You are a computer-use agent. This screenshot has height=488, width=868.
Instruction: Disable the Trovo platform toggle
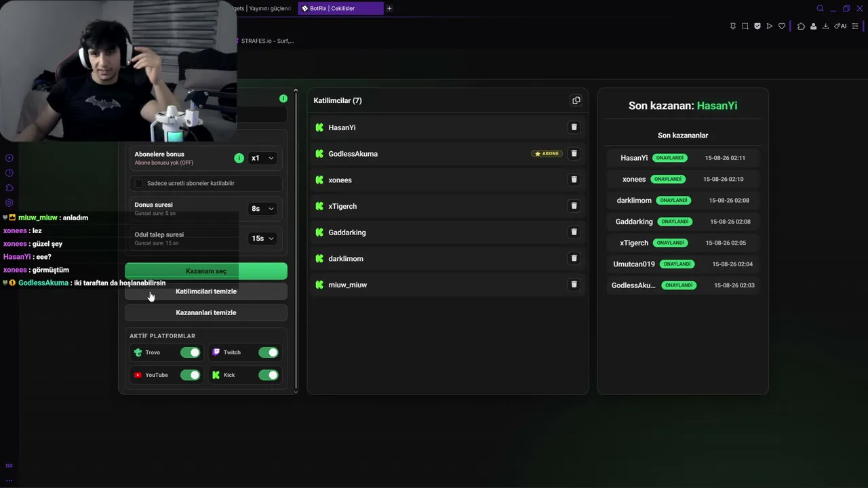(191, 352)
